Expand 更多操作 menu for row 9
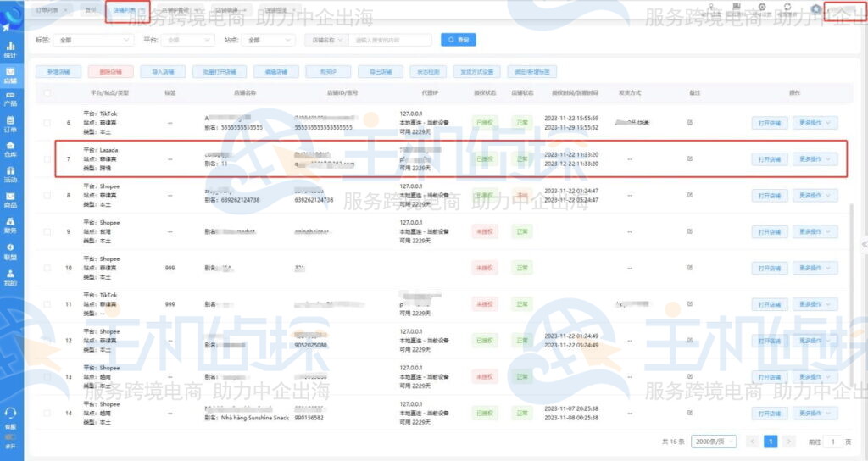 815,232
